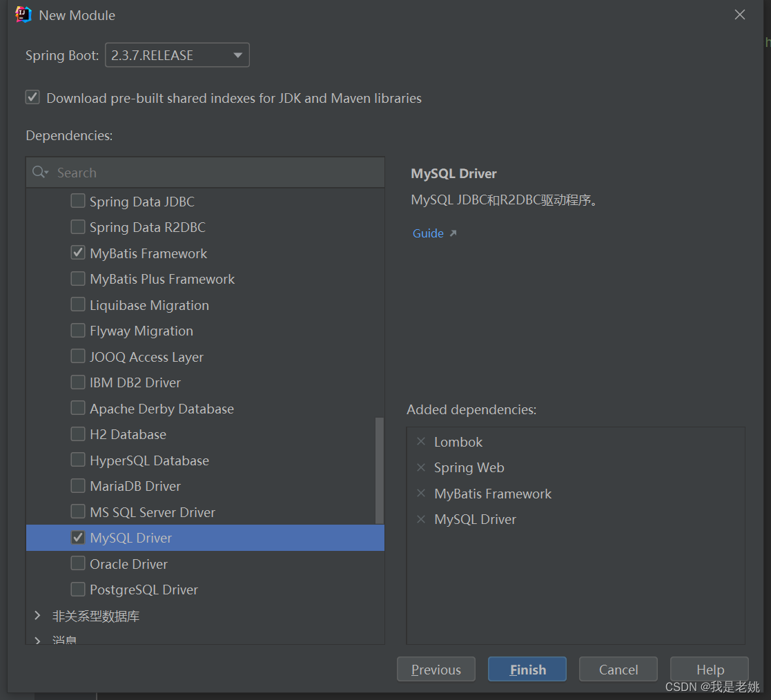The width and height of the screenshot is (771, 700).
Task: Select the MyBatis Plus Framework row label
Action: [x=162, y=279]
